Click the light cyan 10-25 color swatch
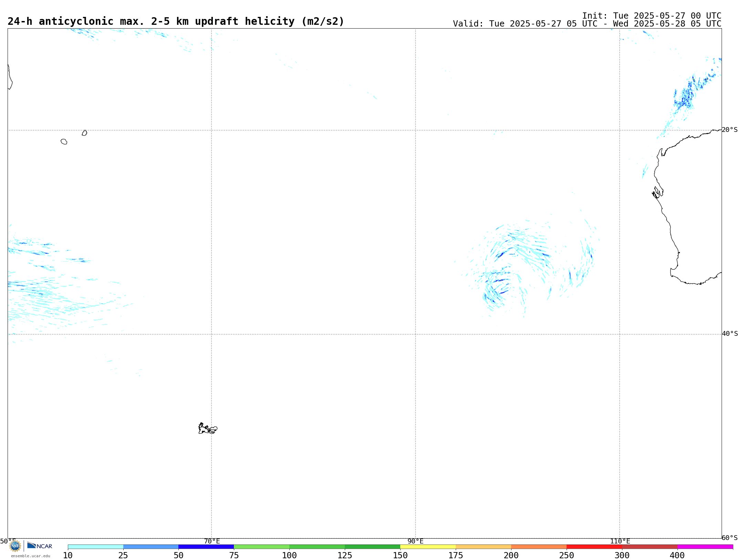This screenshot has height=560, width=744. 95,547
